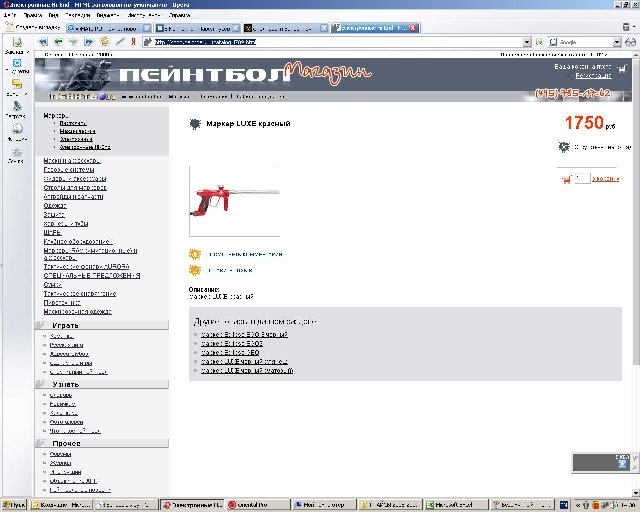Go forward with the green right arrow
The image size is (640, 512).
[73, 42]
